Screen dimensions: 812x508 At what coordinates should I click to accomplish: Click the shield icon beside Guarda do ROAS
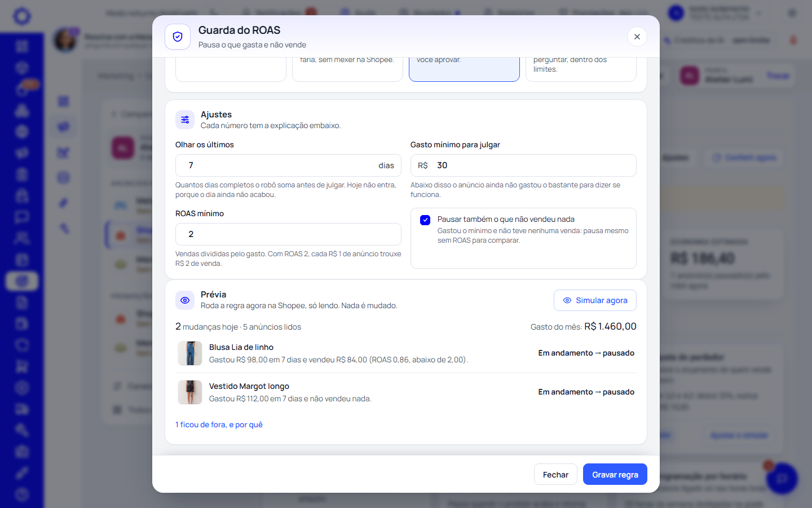[x=178, y=37]
